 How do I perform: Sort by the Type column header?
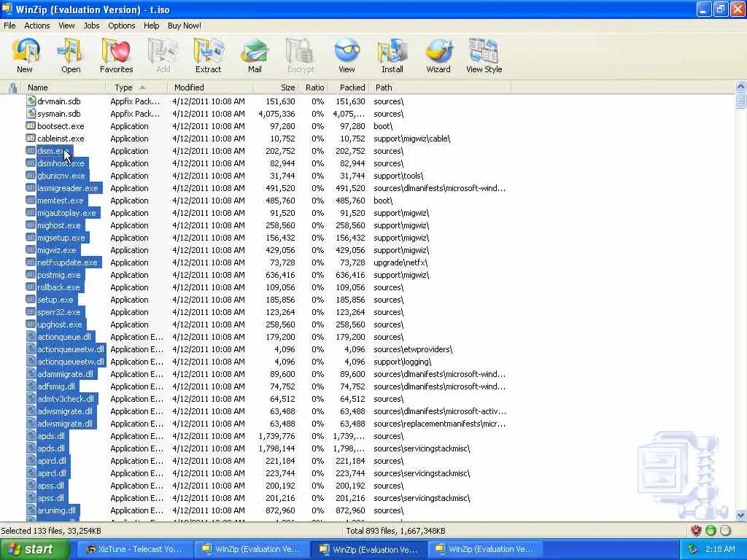pos(136,87)
